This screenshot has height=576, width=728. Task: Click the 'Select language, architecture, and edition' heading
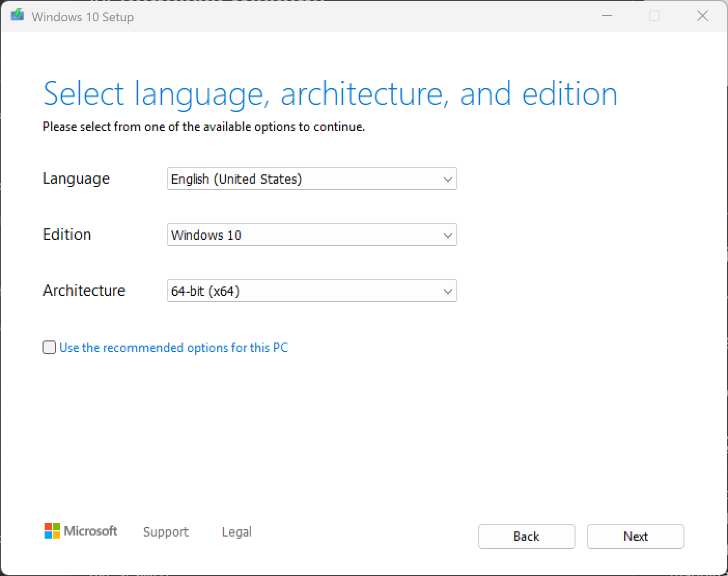point(330,94)
